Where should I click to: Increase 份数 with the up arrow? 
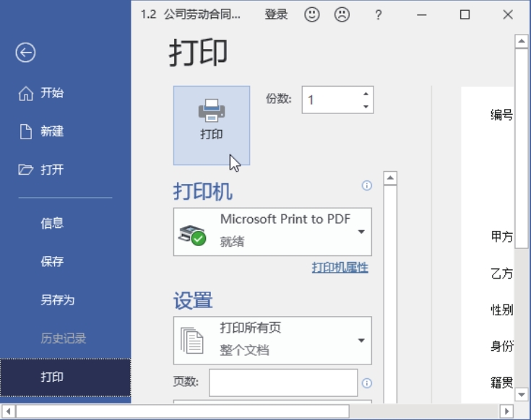pos(366,94)
